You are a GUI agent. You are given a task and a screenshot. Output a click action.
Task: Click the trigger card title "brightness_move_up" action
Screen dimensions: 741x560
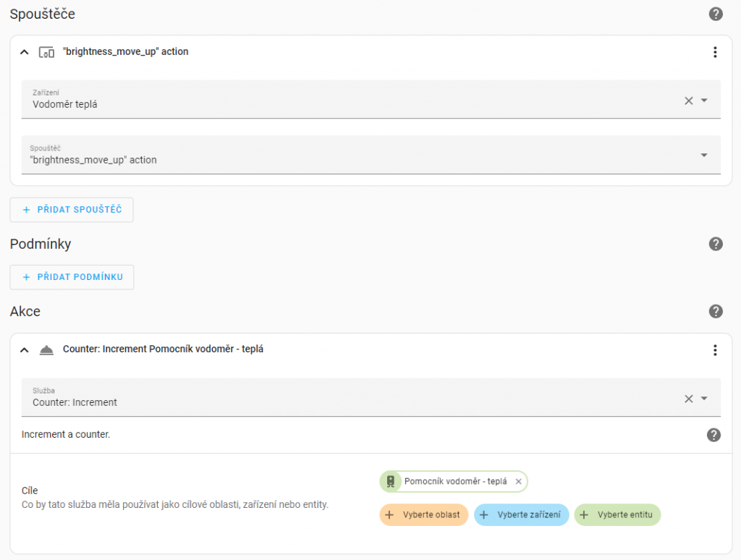click(126, 51)
